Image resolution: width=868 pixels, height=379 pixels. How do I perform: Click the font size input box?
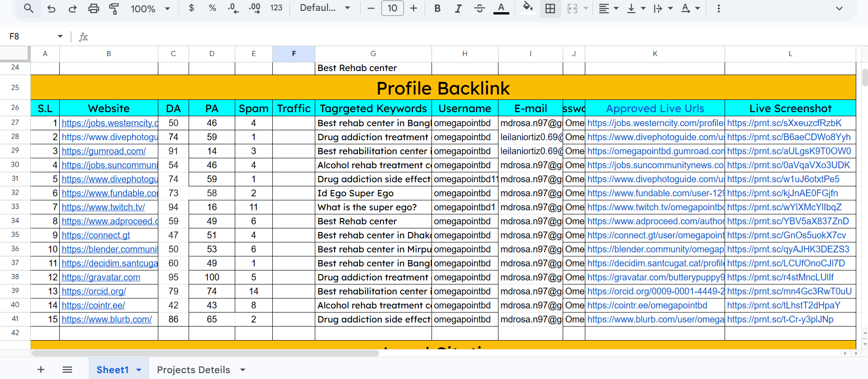[x=392, y=8]
